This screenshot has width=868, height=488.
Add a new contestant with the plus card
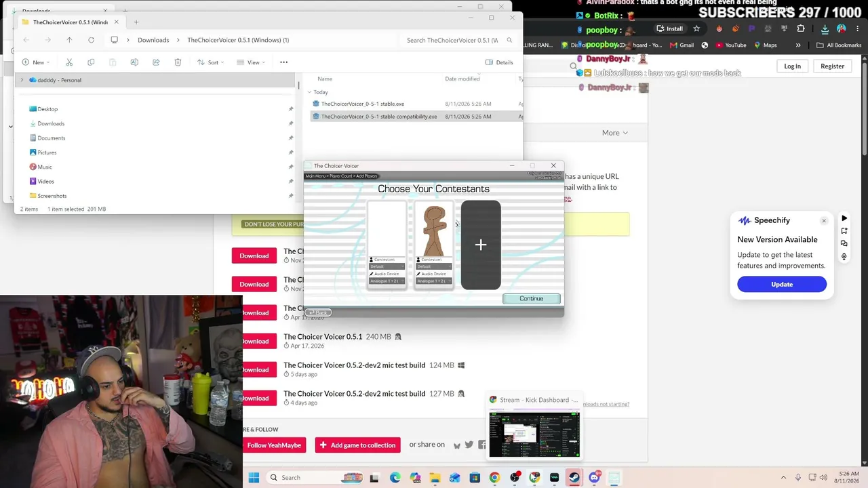tap(481, 245)
